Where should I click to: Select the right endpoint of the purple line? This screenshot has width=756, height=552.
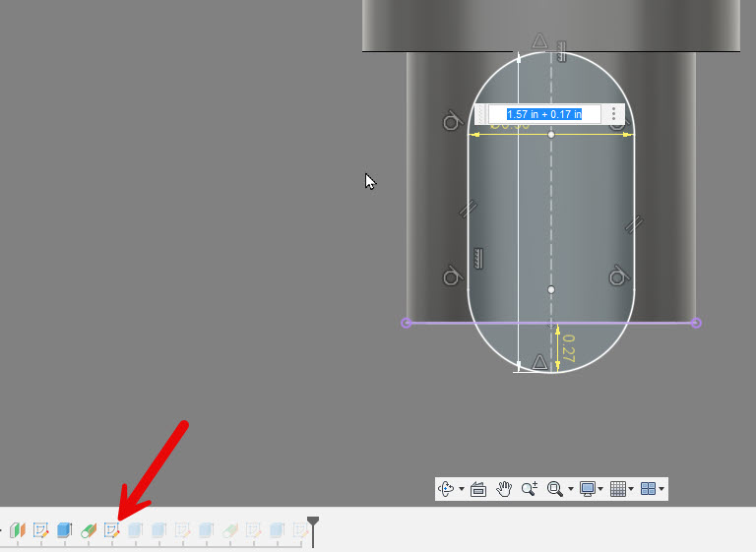pyautogui.click(x=696, y=323)
